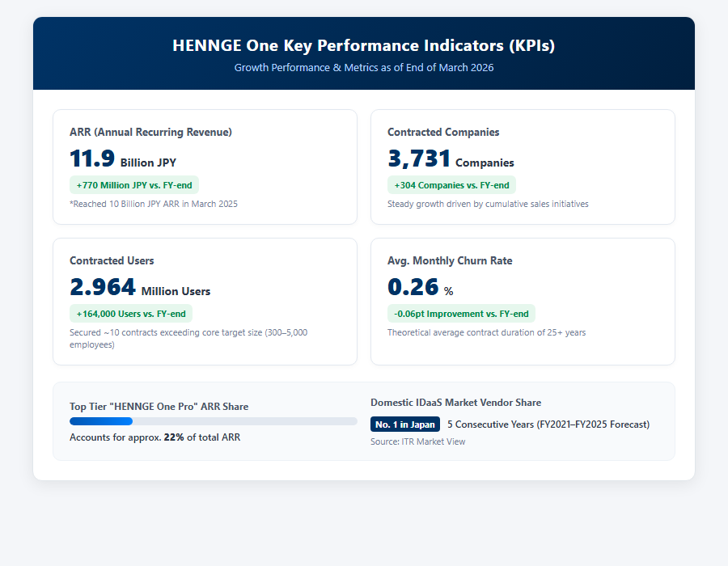Click the Avg. Monthly Churn Rate heading

tap(450, 260)
